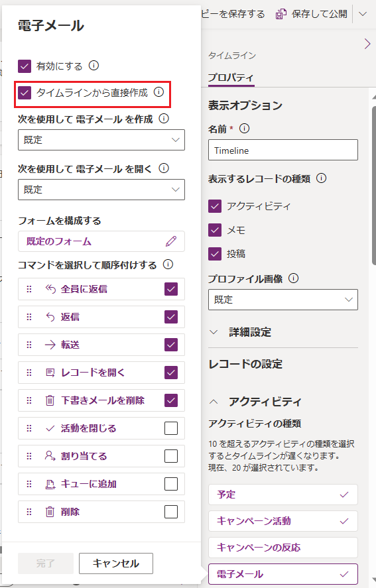Open the プロファイル画像 dropdown
Screen dimensions: 376x588
(283, 299)
